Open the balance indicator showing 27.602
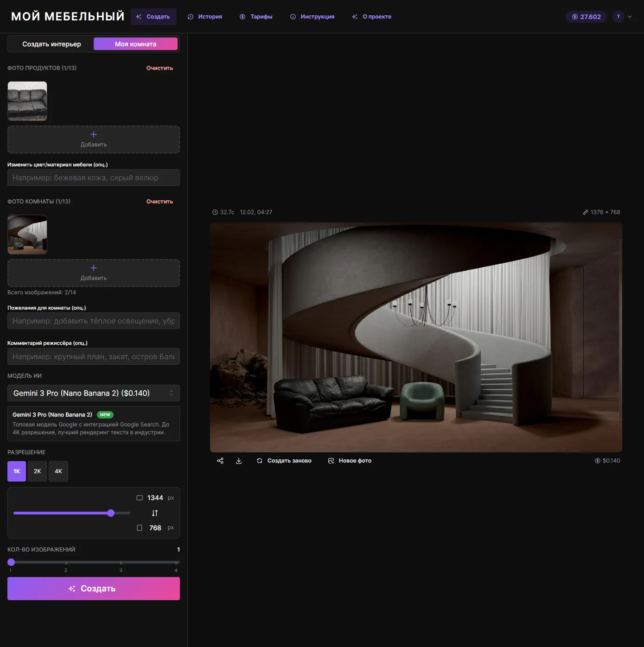 [x=586, y=17]
